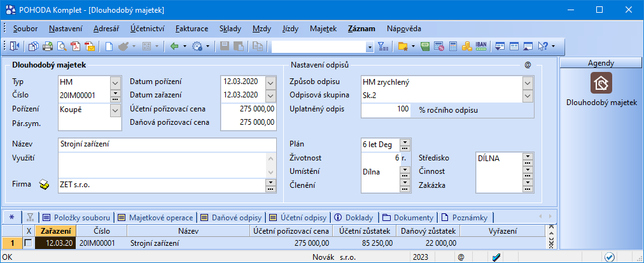The height and width of the screenshot is (263, 644).
Task: Click the gear settings icon in the toolbar
Action: pos(197,46)
